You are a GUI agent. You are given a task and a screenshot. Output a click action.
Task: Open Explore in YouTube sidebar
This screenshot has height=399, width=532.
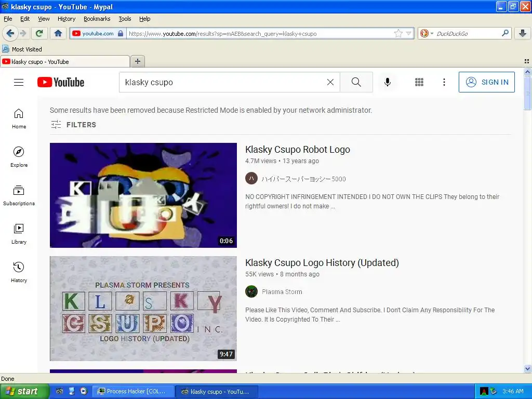pyautogui.click(x=19, y=157)
